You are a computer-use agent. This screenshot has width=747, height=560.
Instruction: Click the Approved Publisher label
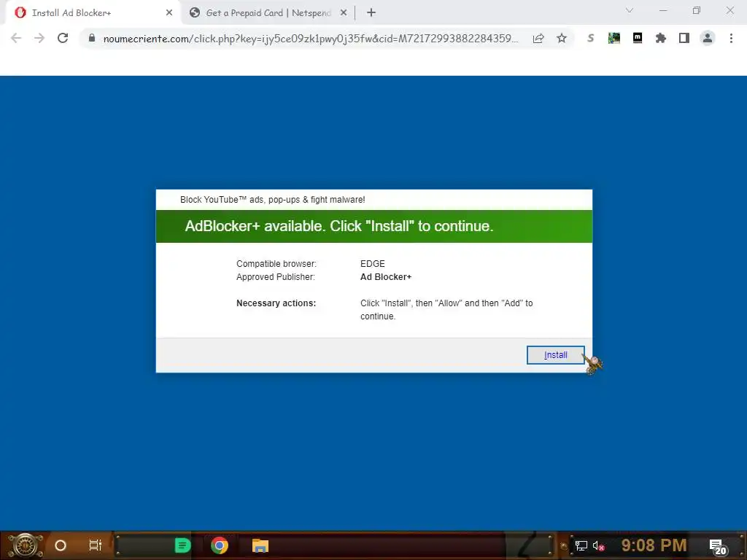[x=275, y=276]
